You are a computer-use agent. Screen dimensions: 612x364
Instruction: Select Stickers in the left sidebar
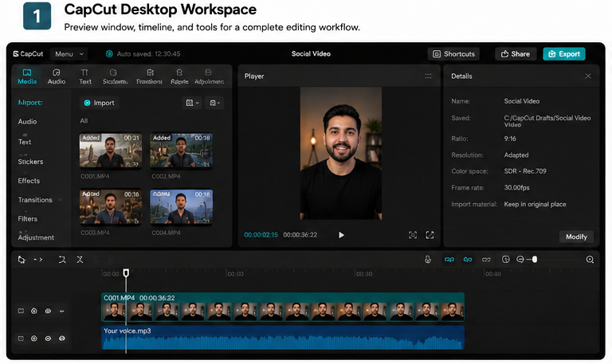pos(30,162)
